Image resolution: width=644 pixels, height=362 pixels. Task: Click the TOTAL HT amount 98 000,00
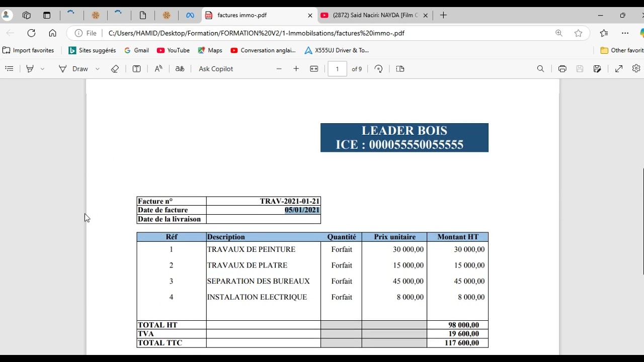[464, 325]
